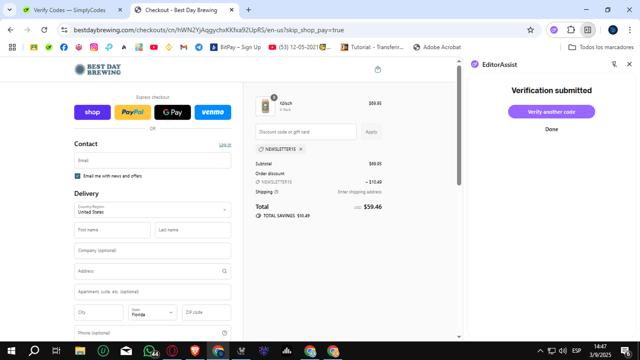Click the First name field
The width and height of the screenshot is (640, 360).
pos(112,230)
